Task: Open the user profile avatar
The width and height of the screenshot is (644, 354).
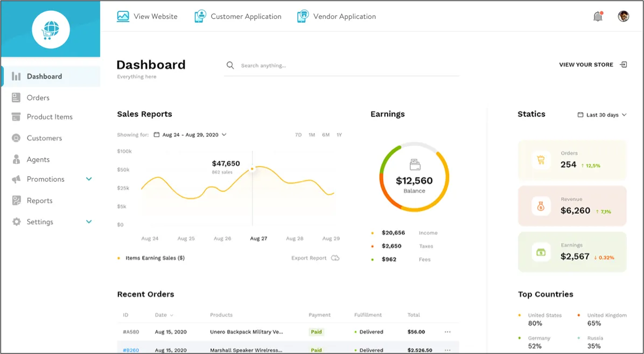Action: pyautogui.click(x=624, y=16)
